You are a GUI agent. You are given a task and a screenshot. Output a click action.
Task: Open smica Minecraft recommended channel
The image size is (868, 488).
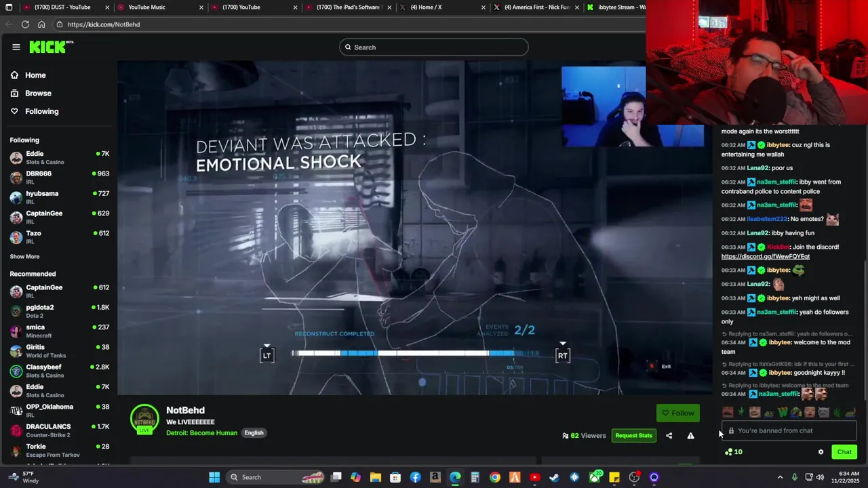(60, 331)
